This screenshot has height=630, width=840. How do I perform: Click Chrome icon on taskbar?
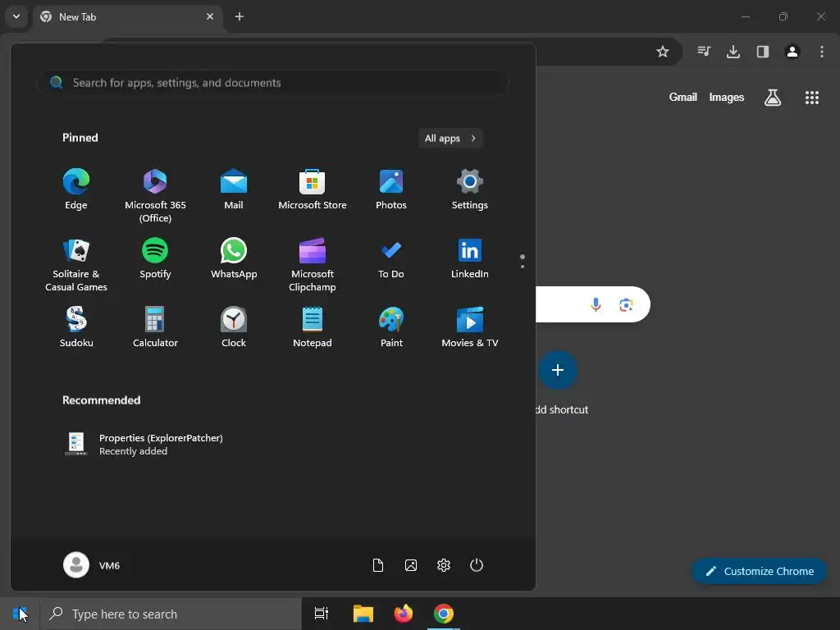coord(444,614)
